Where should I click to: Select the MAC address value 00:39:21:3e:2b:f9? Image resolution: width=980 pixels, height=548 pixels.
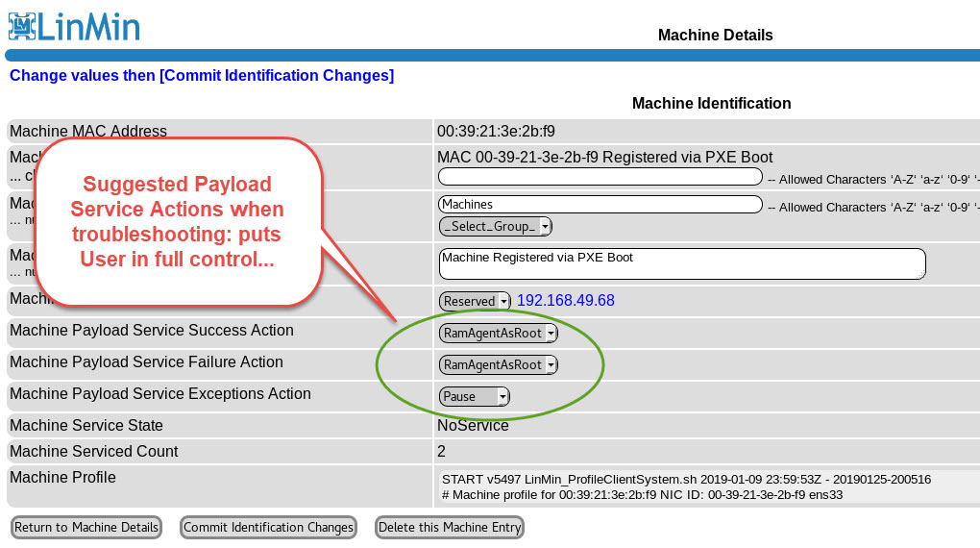496,132
